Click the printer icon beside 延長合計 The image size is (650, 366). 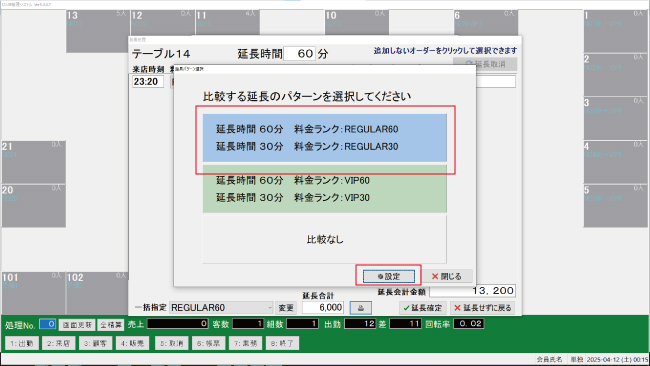click(x=361, y=308)
